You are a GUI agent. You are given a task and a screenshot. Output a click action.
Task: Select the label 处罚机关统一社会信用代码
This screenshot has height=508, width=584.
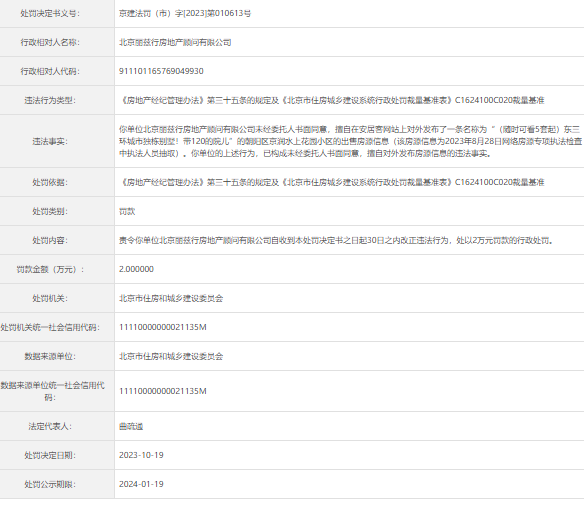tap(50, 327)
